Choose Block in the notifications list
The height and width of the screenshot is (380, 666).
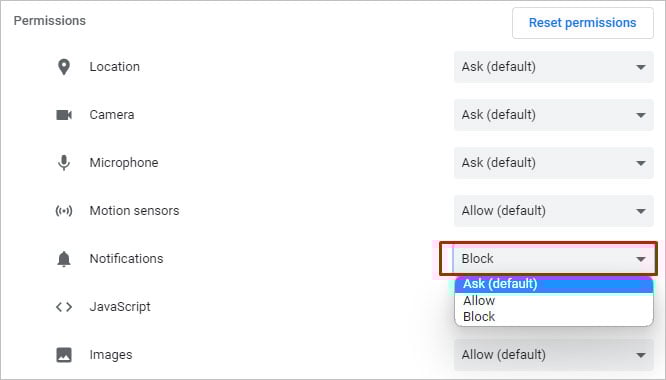point(553,317)
